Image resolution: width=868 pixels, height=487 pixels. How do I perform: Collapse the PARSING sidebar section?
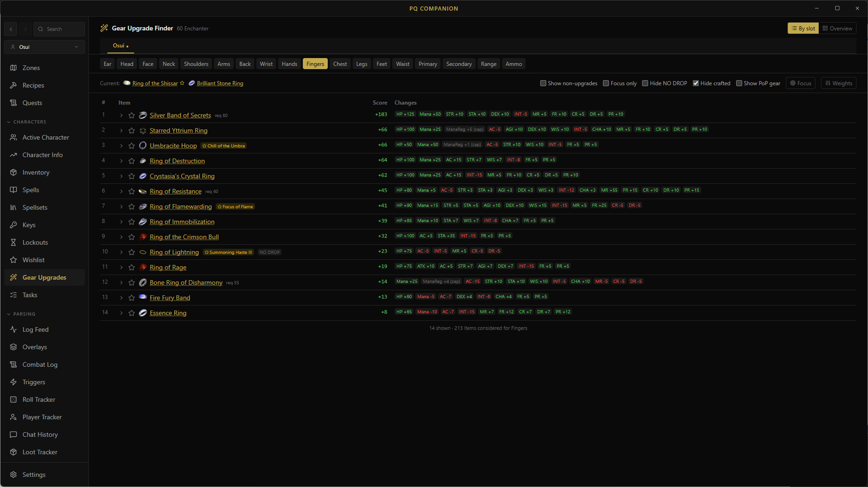coord(22,314)
